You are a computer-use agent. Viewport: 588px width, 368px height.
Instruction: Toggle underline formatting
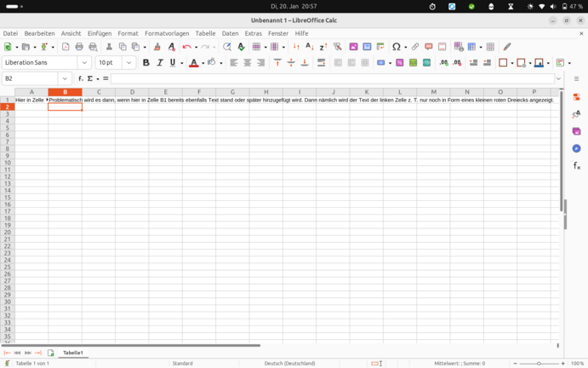coord(173,63)
